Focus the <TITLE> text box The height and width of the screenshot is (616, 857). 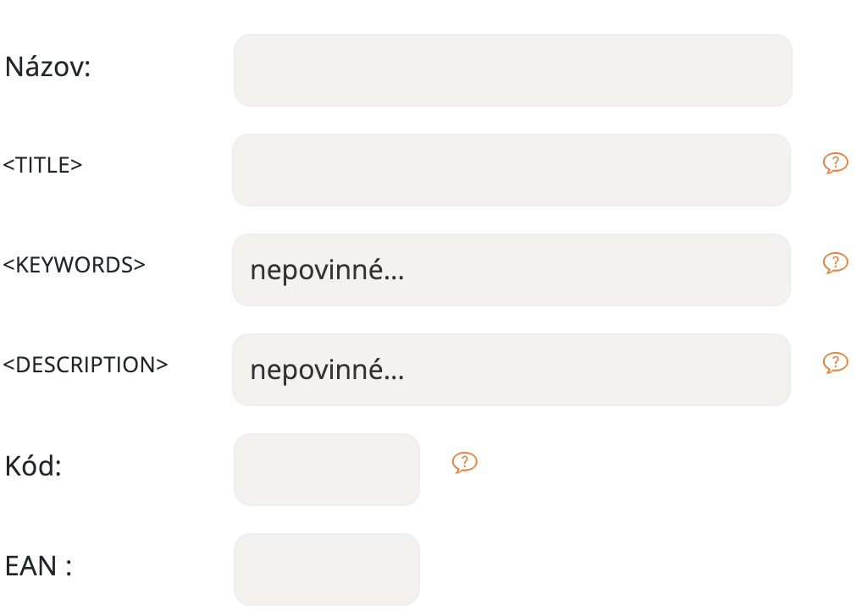coord(511,169)
